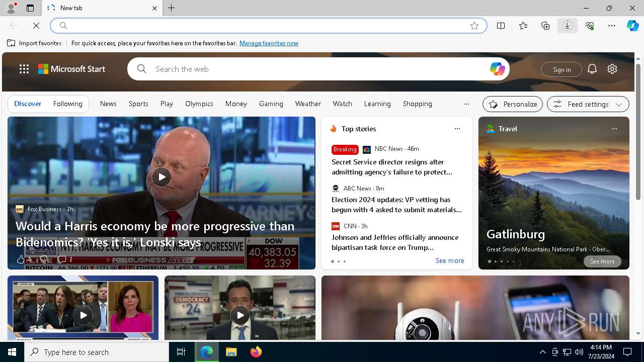
Task: Open tab actions menu icon
Action: click(30, 8)
